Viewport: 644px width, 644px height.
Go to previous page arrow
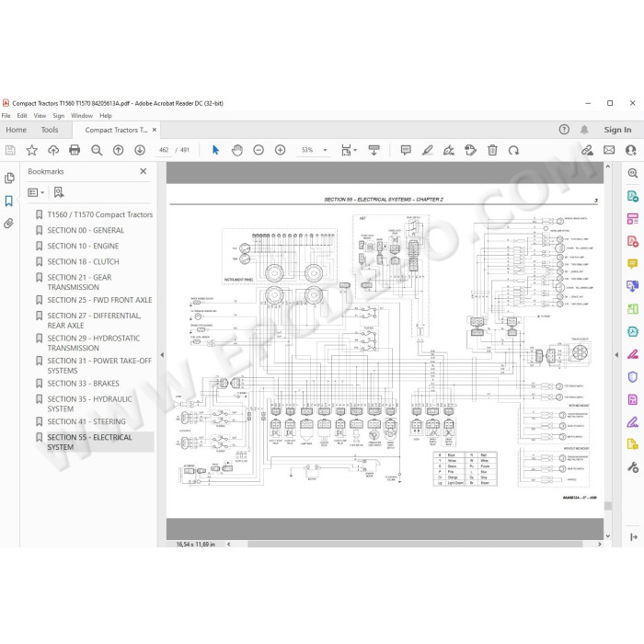(x=119, y=150)
